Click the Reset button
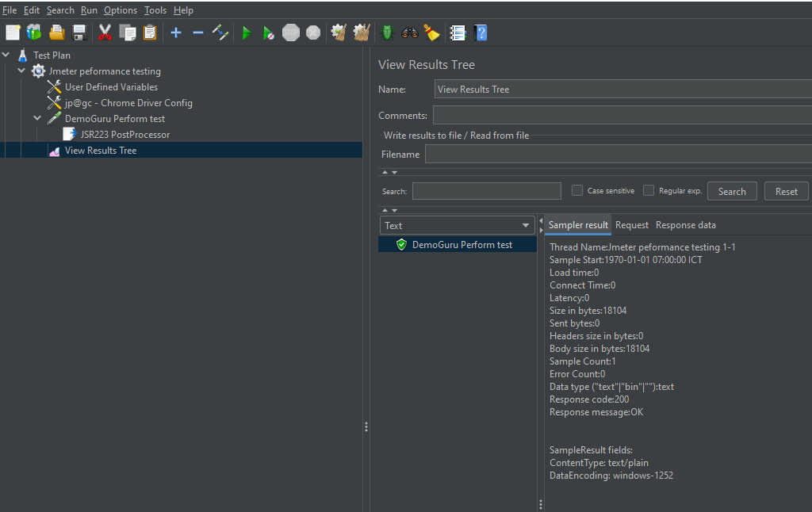 pyautogui.click(x=786, y=191)
